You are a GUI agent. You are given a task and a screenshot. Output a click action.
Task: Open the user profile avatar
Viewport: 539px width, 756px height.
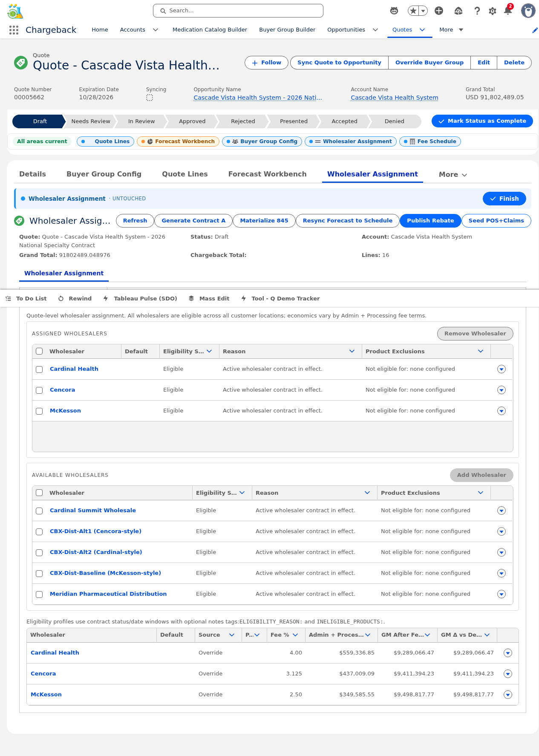tap(528, 11)
